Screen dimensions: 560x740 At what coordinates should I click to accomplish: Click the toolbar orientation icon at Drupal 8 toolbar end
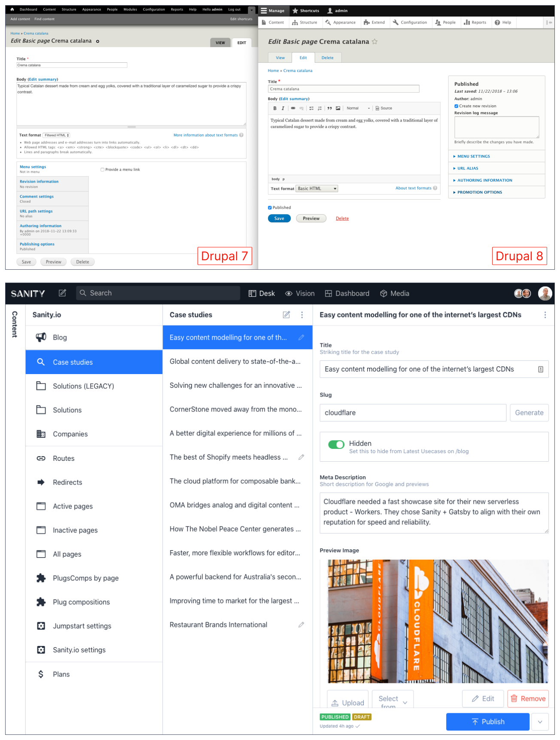point(549,22)
